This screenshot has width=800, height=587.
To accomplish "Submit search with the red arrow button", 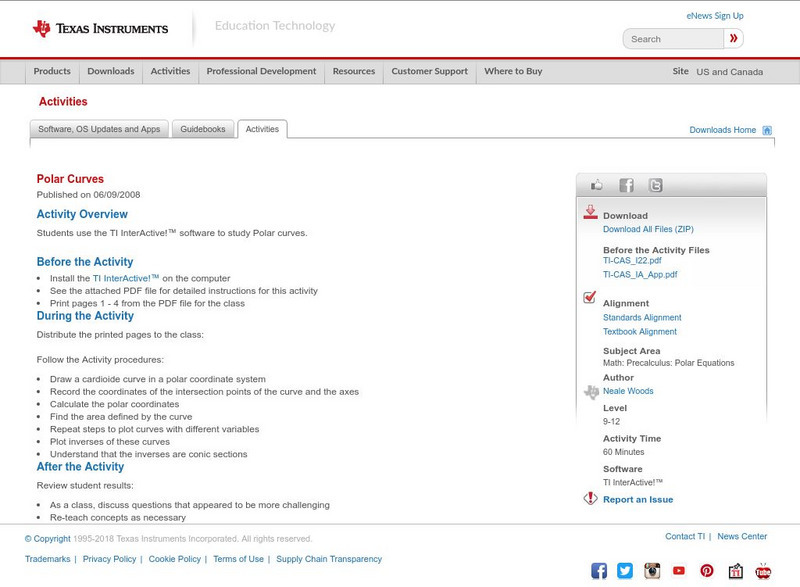I will [x=733, y=38].
